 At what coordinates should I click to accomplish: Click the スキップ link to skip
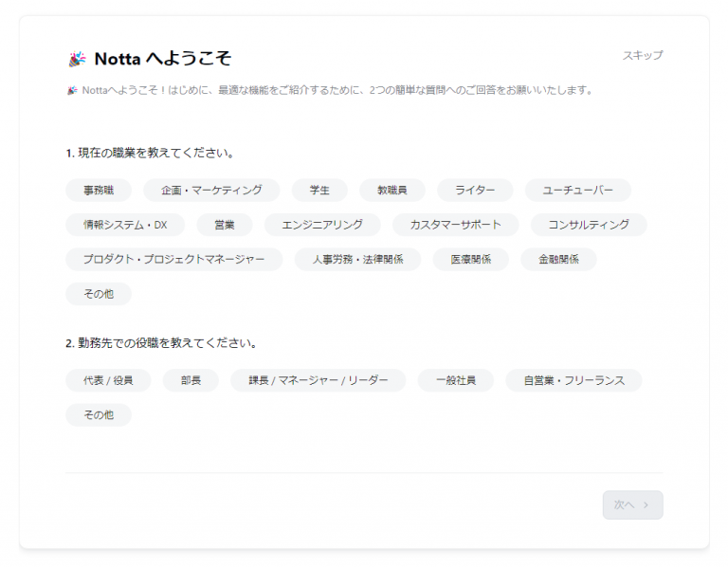(642, 56)
